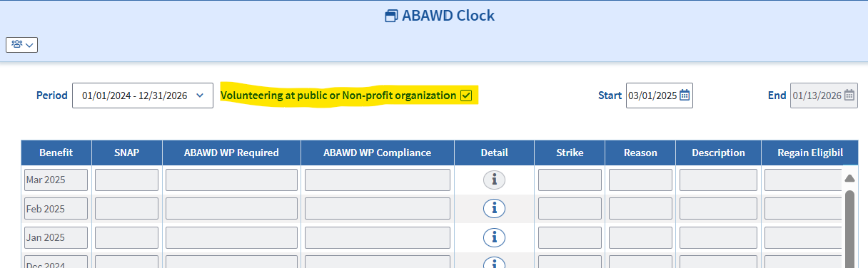
Task: Click ABAWD WP Compliance field for Mar 2025
Action: click(378, 180)
